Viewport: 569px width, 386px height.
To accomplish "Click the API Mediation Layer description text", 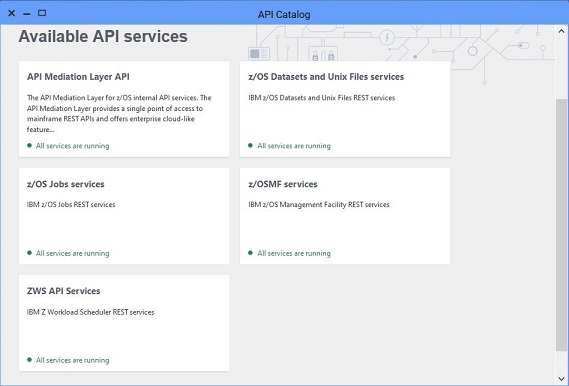I will [x=119, y=114].
